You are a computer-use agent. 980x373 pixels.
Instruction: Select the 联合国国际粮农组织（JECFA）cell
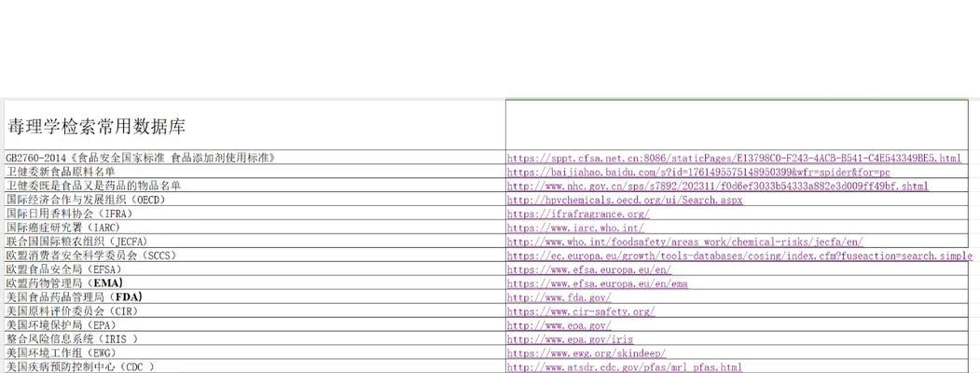click(255, 242)
